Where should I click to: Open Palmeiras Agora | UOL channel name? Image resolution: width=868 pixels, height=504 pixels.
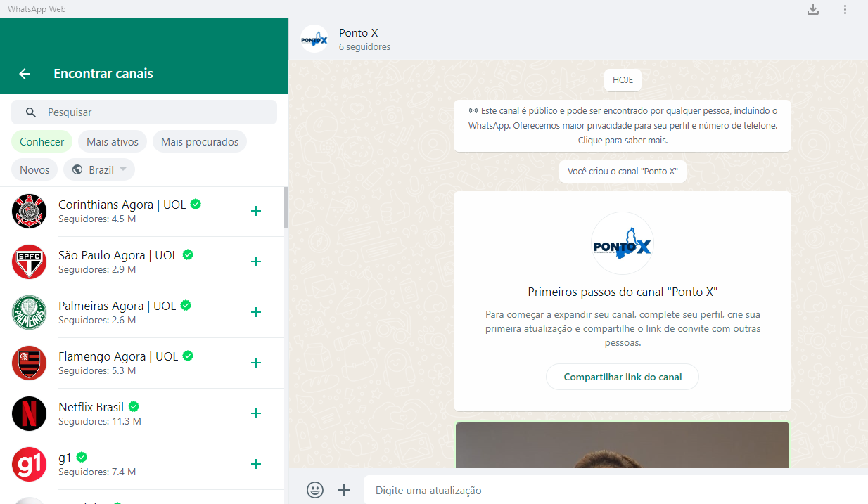click(x=117, y=306)
